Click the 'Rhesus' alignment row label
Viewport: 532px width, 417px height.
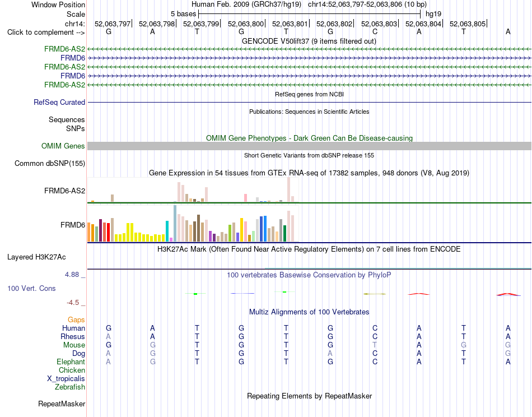click(x=73, y=336)
